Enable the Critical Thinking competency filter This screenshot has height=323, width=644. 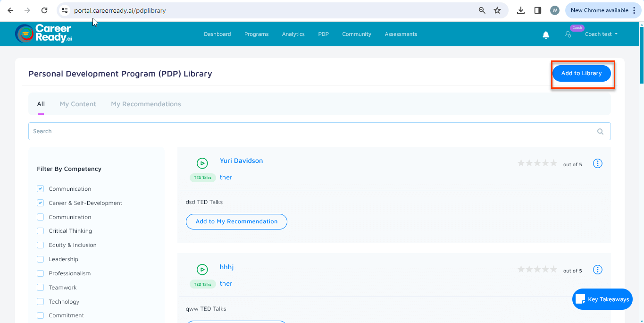coord(40,231)
